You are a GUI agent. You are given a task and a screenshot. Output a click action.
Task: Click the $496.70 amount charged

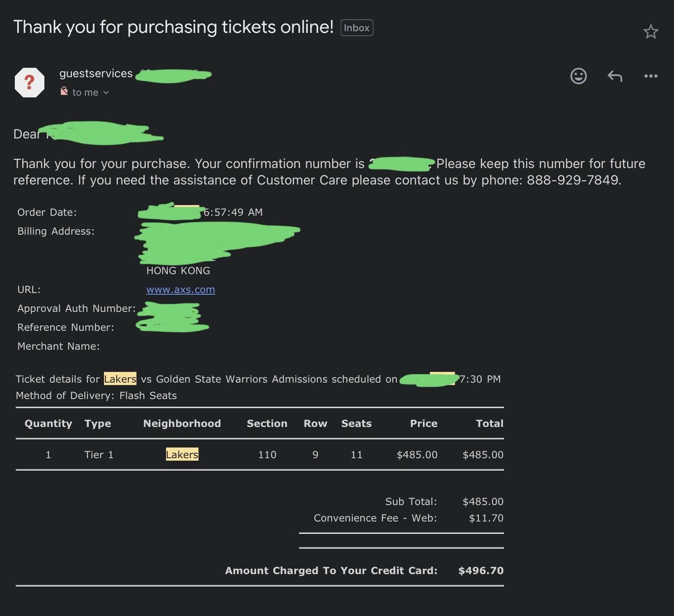[481, 570]
